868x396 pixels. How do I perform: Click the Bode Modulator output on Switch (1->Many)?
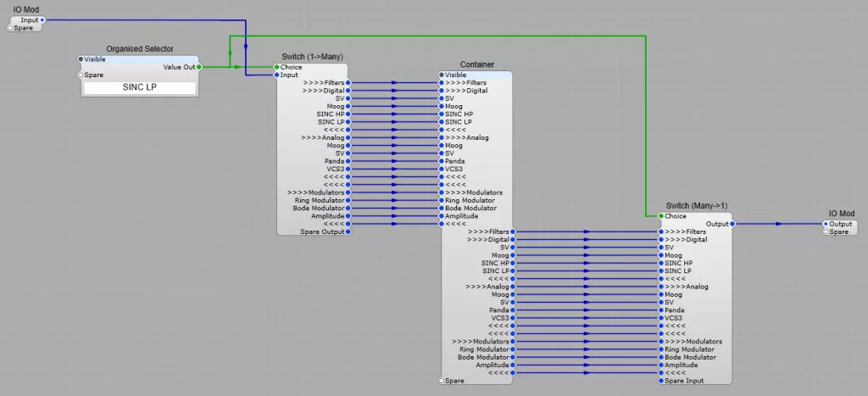pos(348,209)
